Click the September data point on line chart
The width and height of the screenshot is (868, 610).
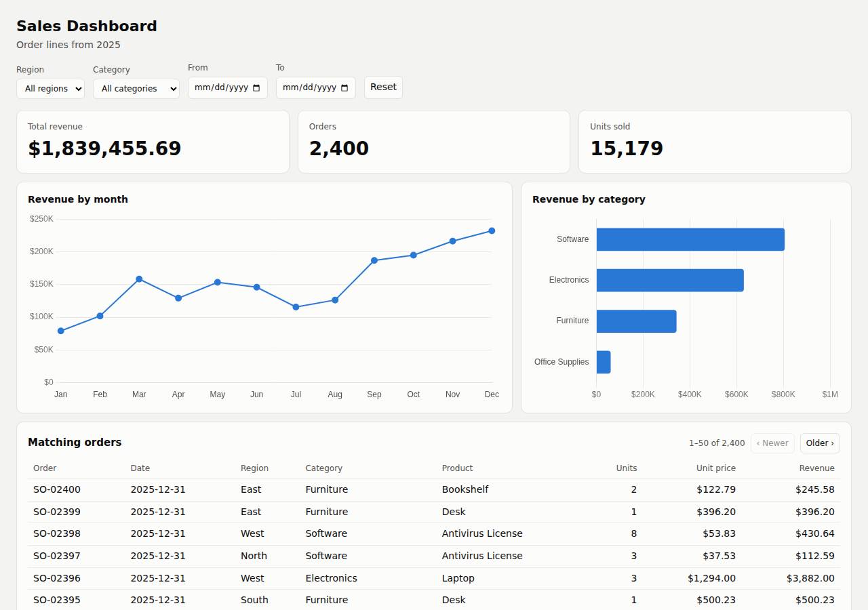[x=374, y=260]
